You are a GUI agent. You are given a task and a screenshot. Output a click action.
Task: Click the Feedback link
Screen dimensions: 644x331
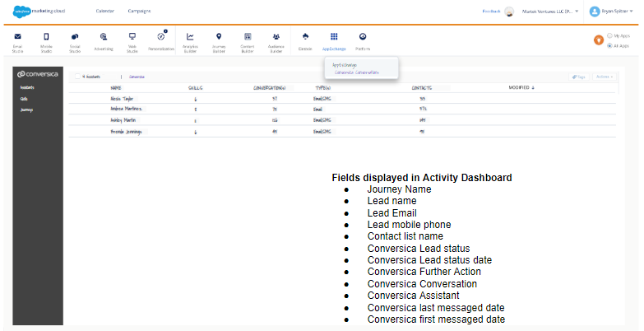pos(491,11)
